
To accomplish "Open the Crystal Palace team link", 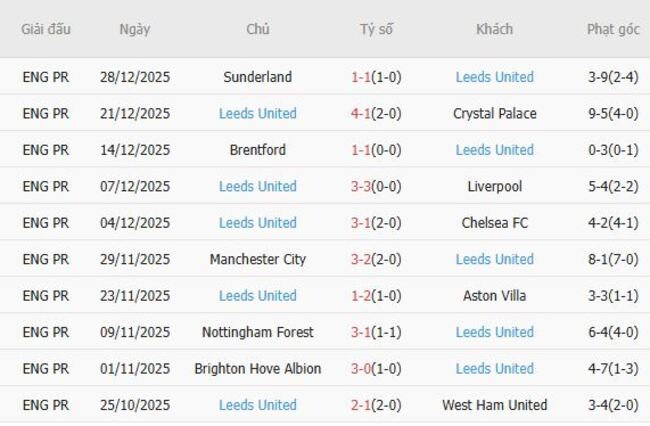I will coord(494,113).
